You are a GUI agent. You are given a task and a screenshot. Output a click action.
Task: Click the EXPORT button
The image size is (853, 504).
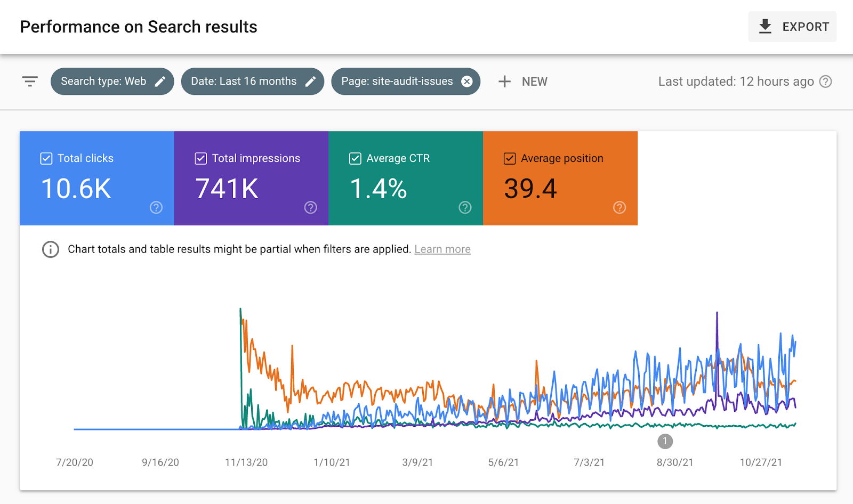[792, 27]
